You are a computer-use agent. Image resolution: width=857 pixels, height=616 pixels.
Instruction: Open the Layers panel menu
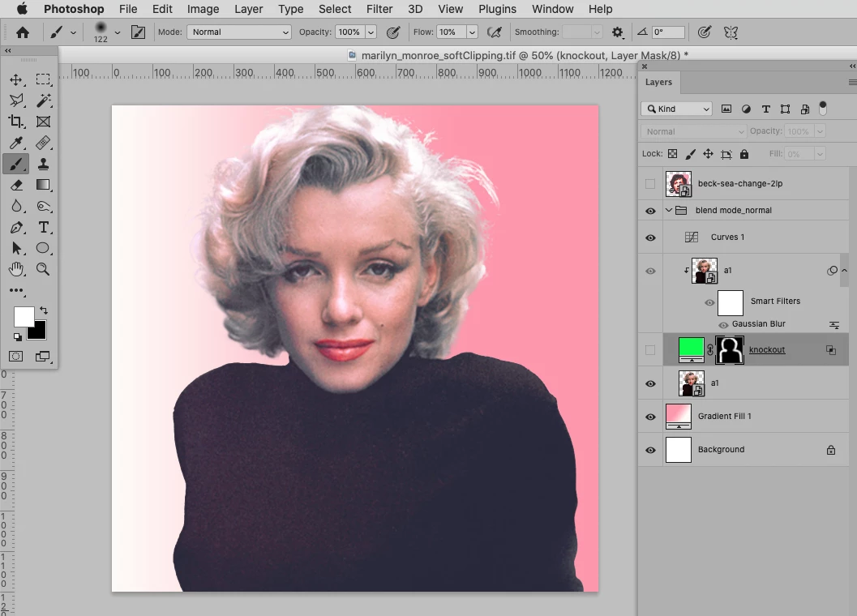point(852,83)
